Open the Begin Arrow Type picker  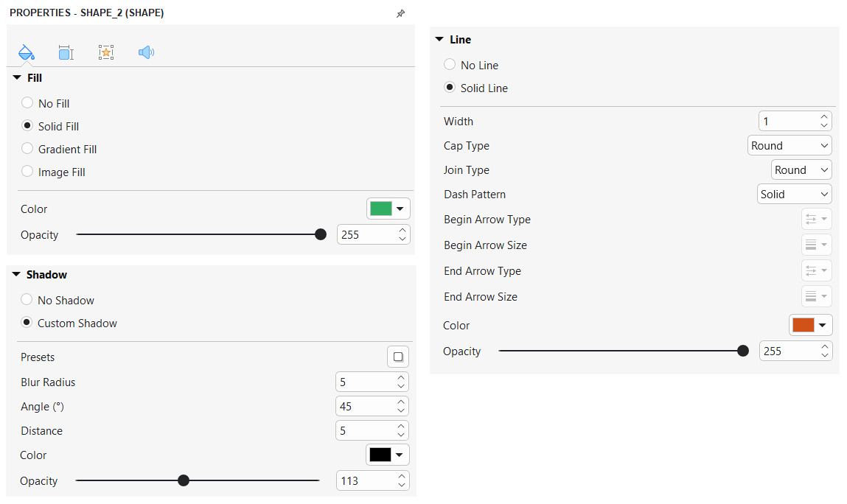point(816,219)
